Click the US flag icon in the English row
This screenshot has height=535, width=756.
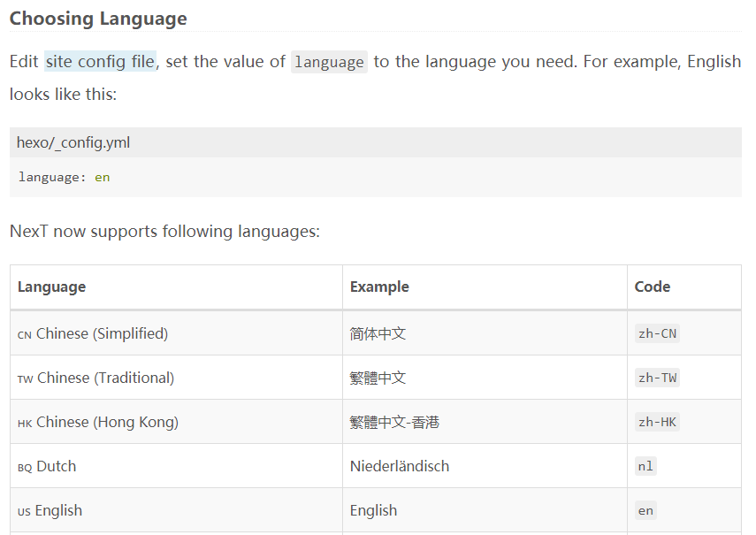click(24, 511)
